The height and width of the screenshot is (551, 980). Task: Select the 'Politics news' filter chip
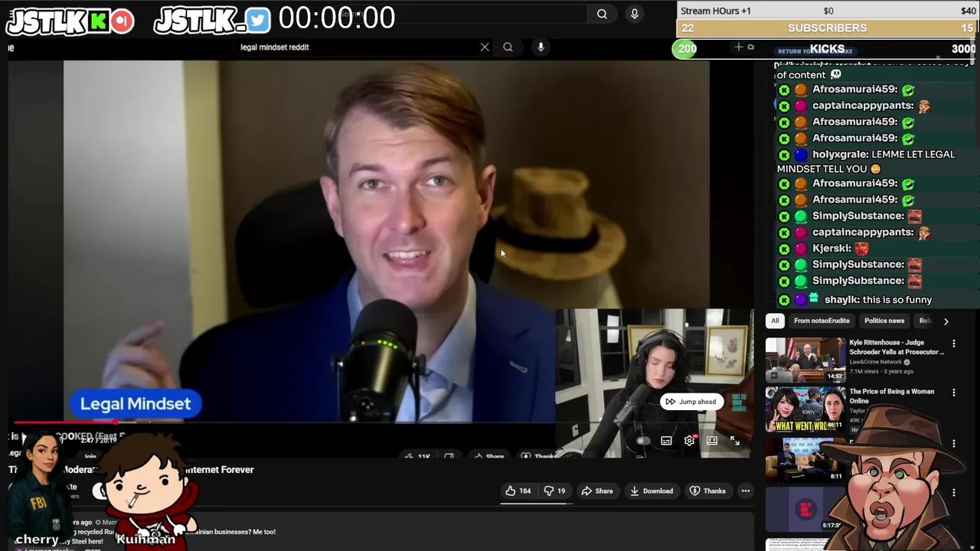coord(884,321)
